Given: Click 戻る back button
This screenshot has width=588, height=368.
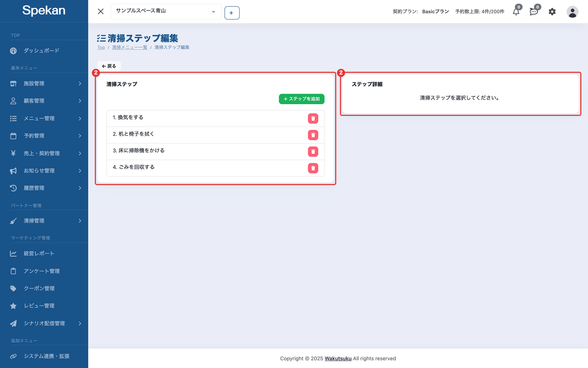Looking at the screenshot, I should pyautogui.click(x=109, y=66).
